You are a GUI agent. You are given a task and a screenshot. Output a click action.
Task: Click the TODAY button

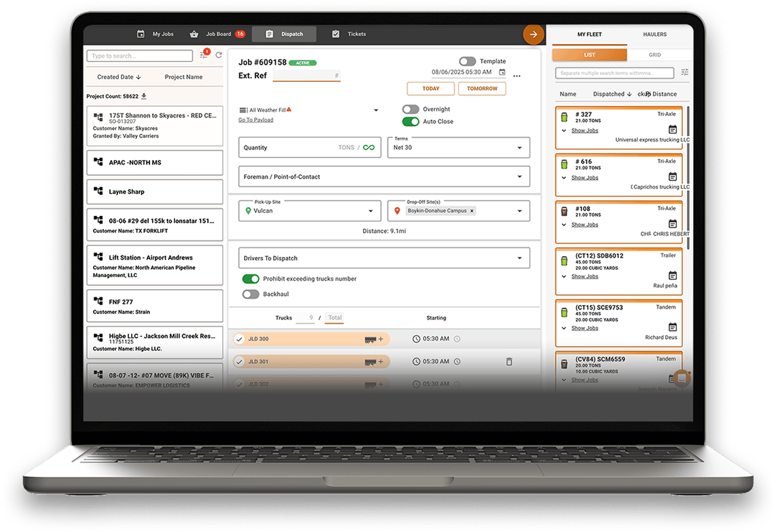tap(431, 88)
